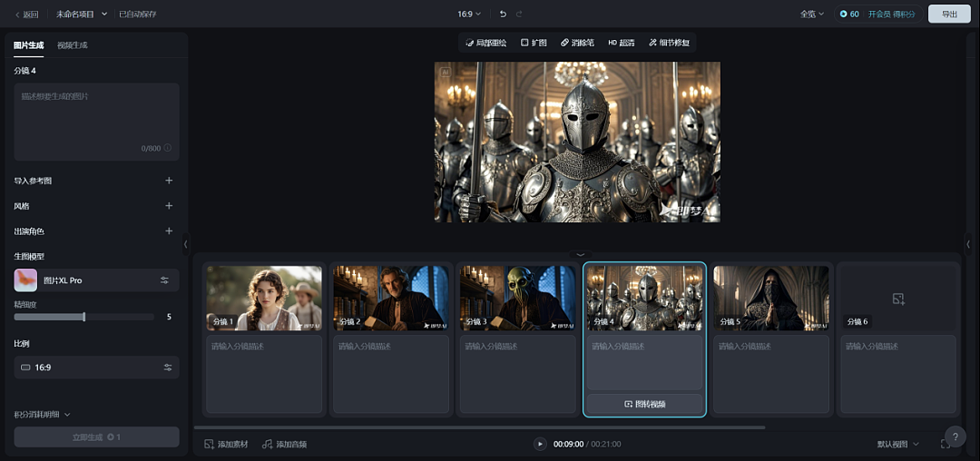Click the undo arrow icon
The width and height of the screenshot is (980, 461).
(x=503, y=14)
